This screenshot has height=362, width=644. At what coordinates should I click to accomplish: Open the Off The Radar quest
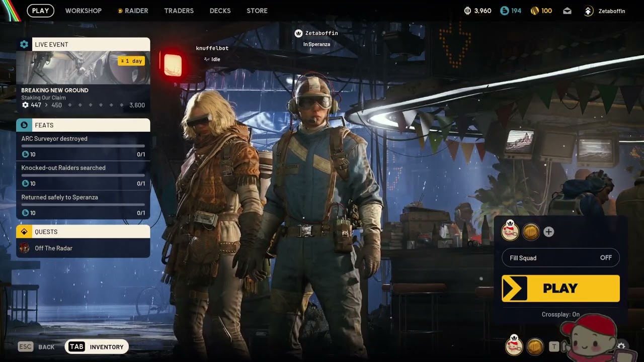click(x=83, y=248)
